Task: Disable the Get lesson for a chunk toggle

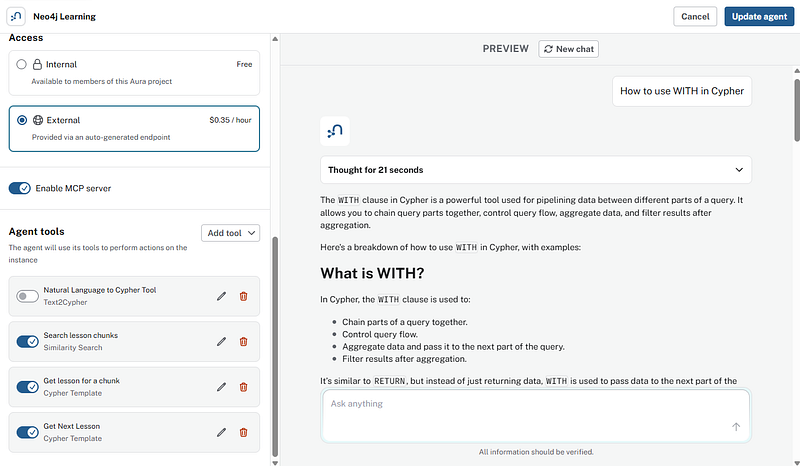Action: click(x=27, y=387)
